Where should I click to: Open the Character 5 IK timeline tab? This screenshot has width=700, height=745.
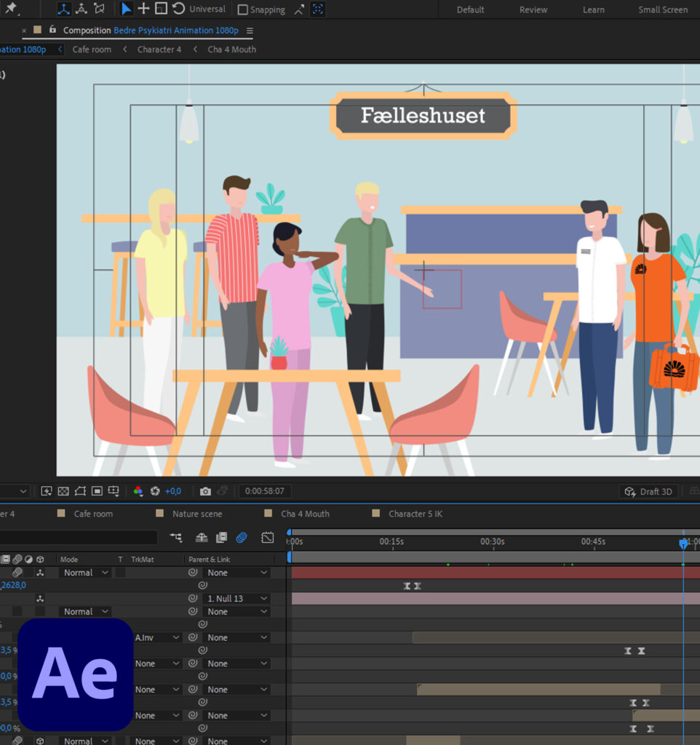415,514
